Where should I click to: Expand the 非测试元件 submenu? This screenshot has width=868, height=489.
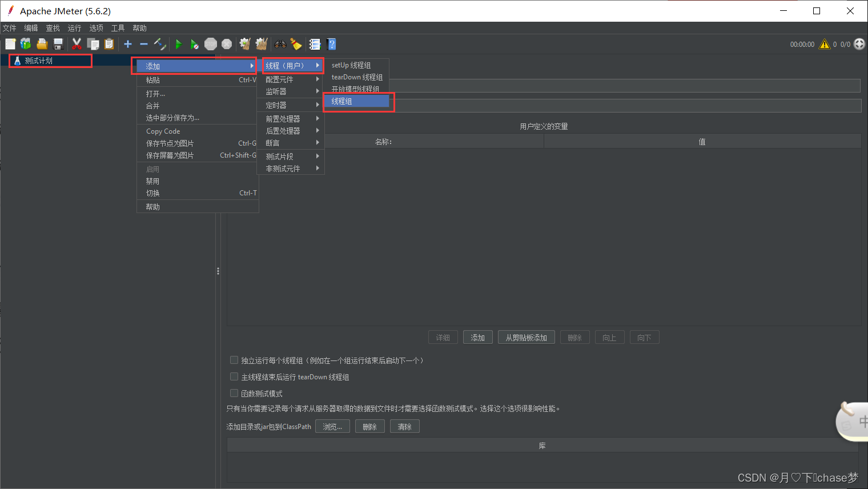point(291,169)
